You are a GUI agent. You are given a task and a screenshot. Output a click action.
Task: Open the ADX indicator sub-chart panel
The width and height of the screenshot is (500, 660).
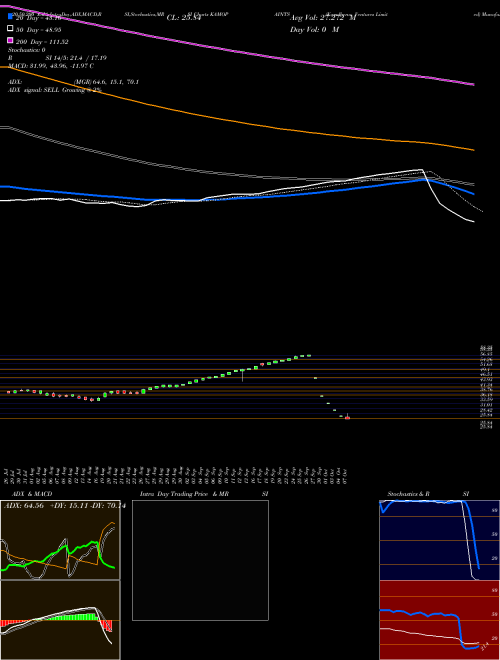60,540
